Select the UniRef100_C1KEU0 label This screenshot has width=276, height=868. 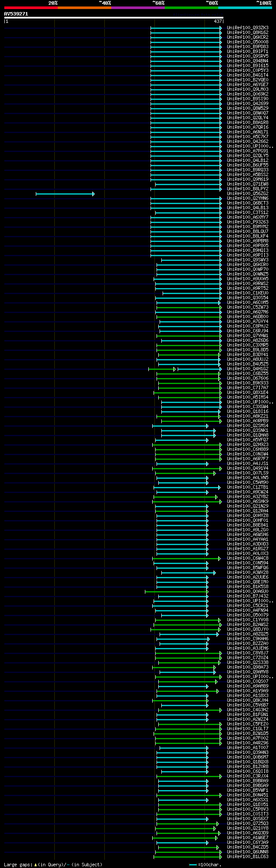(248, 293)
